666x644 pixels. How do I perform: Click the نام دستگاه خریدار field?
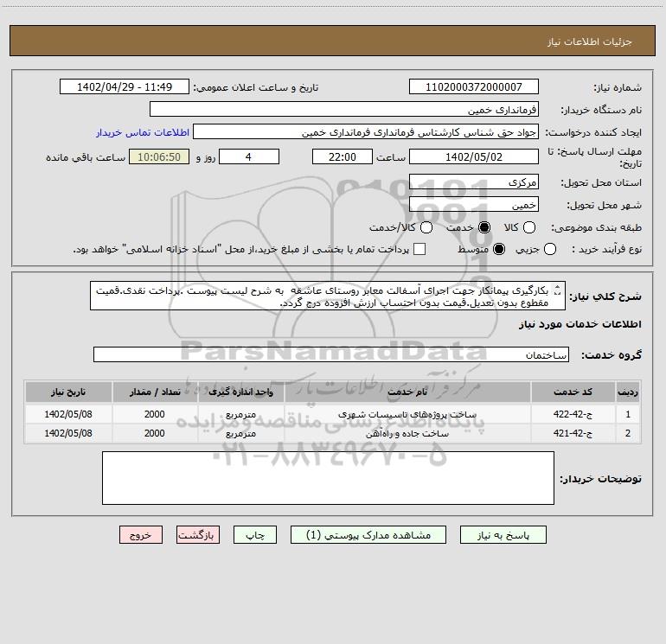[344, 110]
